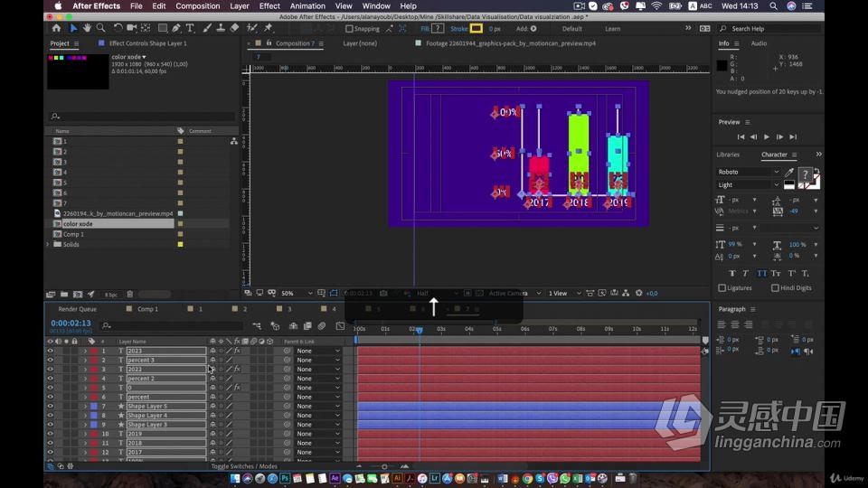Open the Graph Editor icon in timeline

pyautogui.click(x=340, y=326)
